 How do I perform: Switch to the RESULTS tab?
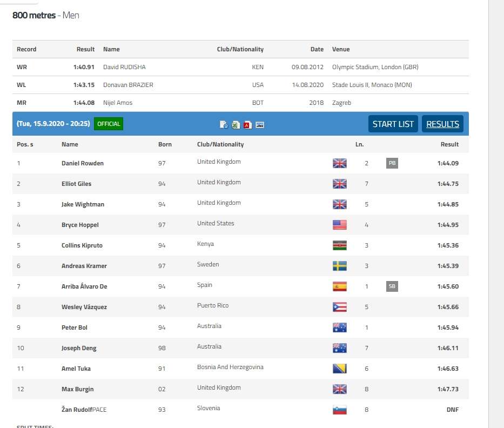click(442, 124)
